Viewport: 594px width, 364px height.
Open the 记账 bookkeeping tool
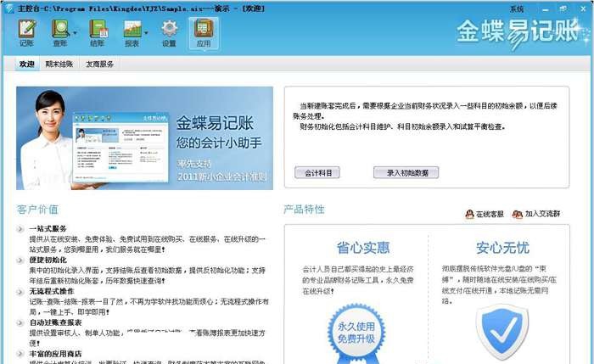[x=27, y=33]
